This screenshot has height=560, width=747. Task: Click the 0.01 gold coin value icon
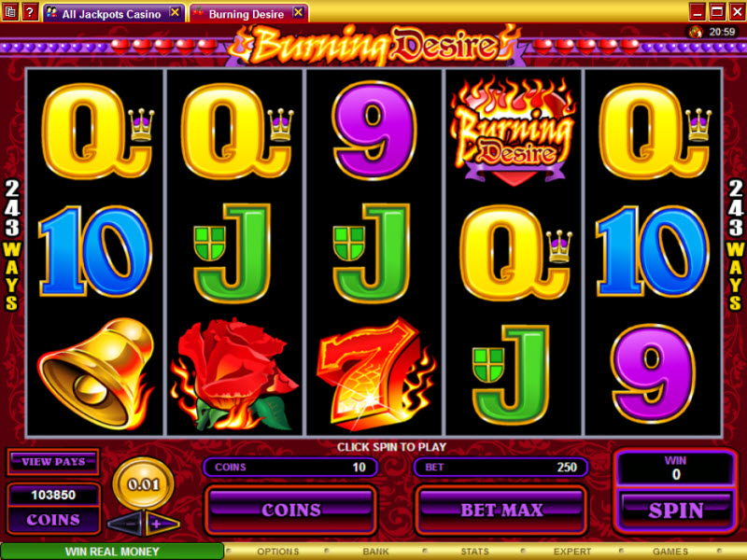143,484
